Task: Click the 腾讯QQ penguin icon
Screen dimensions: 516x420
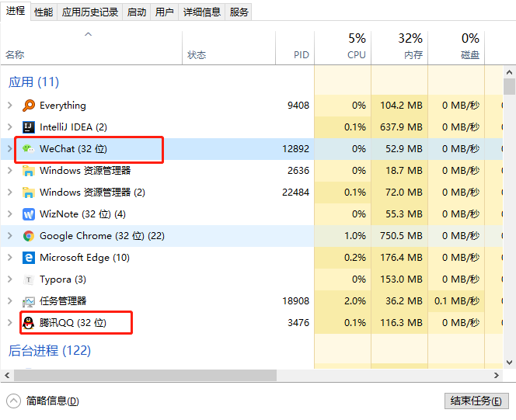Action: [x=29, y=323]
